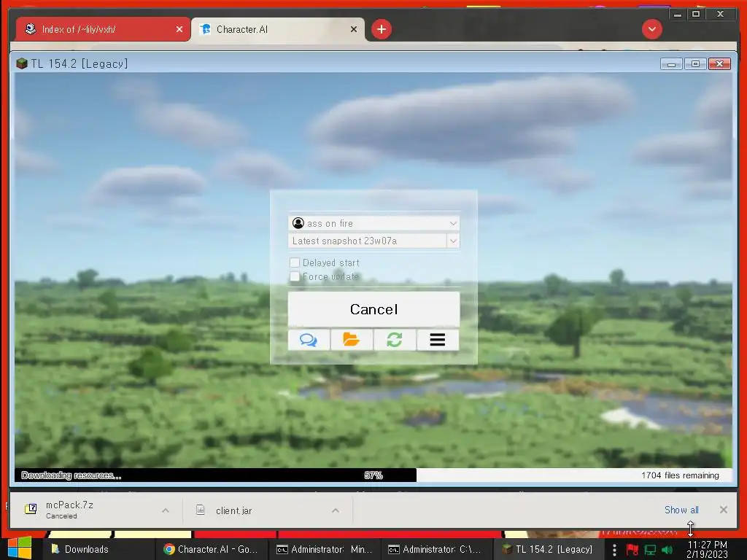
Task: Click the TL launcher grass block title icon
Action: coord(21,63)
